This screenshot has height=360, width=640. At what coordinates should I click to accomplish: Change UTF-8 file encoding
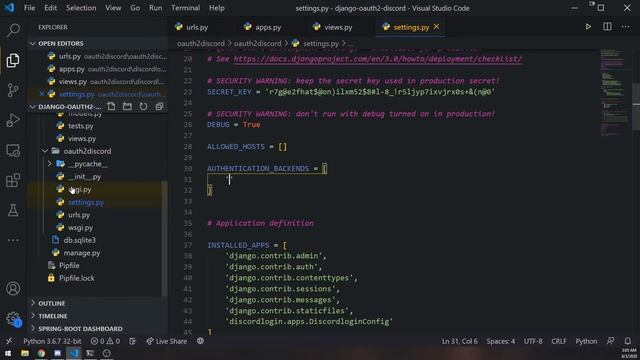(x=533, y=341)
